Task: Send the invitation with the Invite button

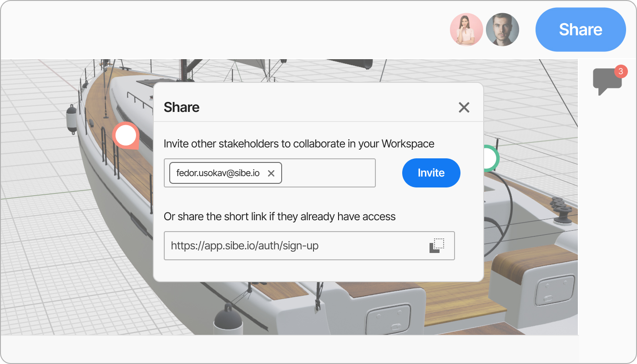Action: click(x=431, y=173)
